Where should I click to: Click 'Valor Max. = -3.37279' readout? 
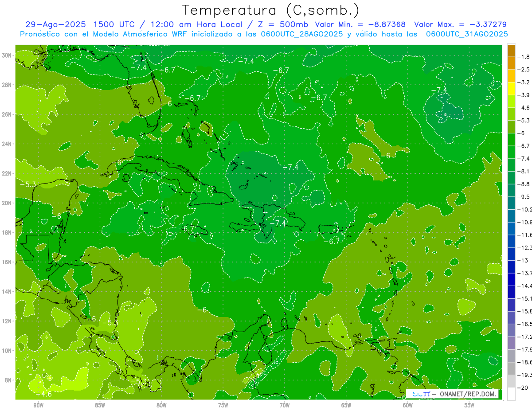point(460,24)
